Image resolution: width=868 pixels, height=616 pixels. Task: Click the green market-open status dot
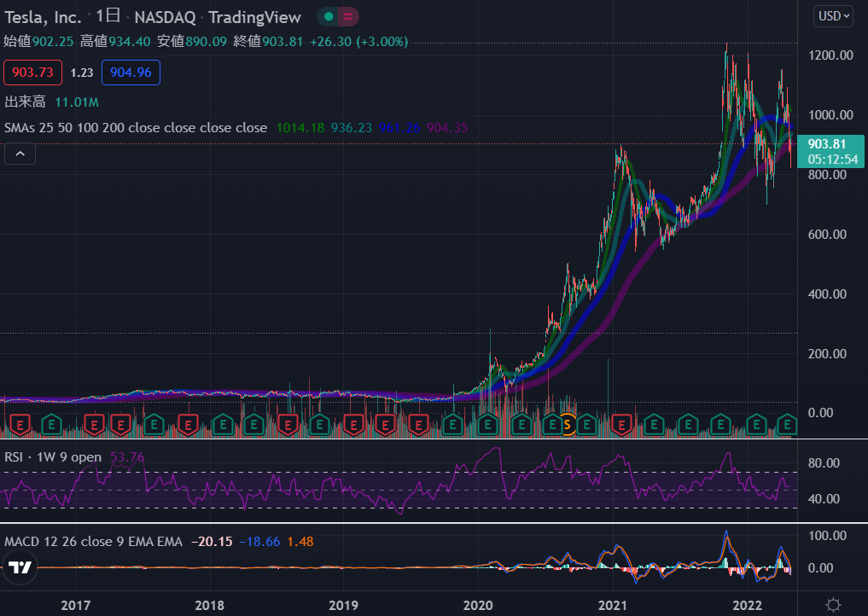click(x=329, y=16)
